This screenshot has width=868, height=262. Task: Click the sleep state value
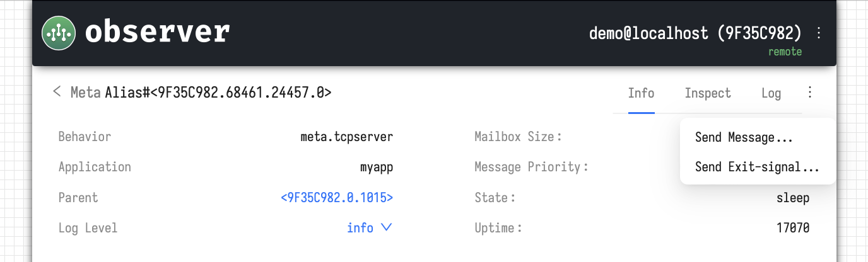coord(793,198)
